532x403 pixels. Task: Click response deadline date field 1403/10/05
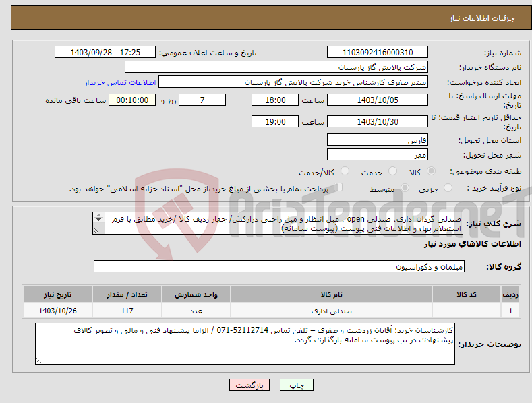[378, 100]
